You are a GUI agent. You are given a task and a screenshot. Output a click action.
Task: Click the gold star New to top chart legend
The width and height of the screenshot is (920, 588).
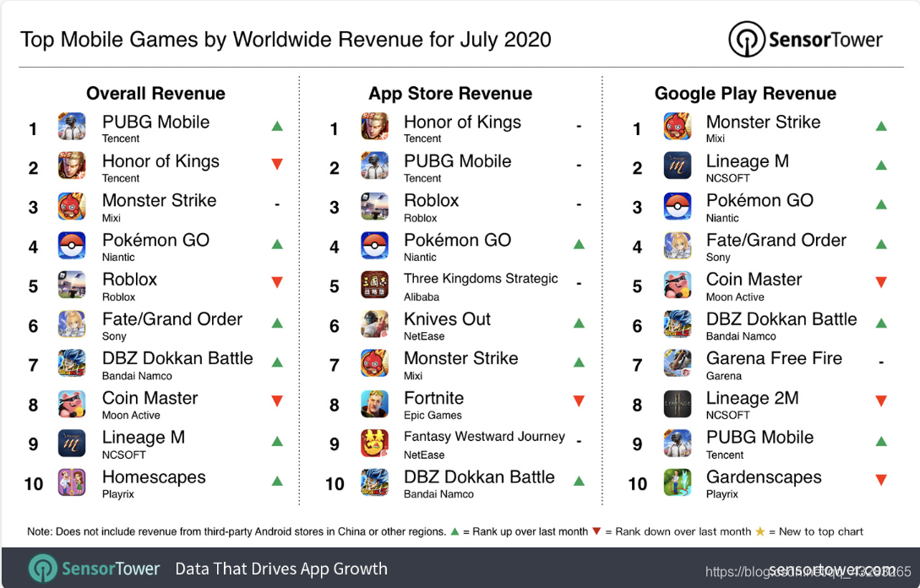point(809,531)
